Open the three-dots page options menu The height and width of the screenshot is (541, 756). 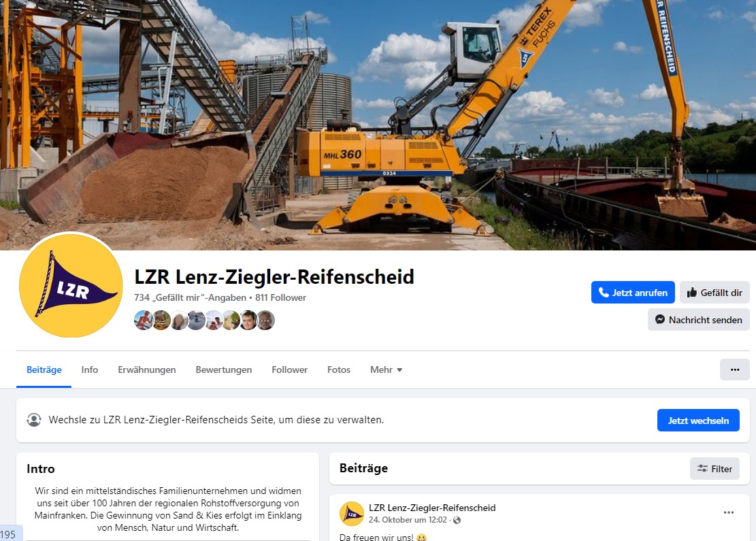[734, 370]
